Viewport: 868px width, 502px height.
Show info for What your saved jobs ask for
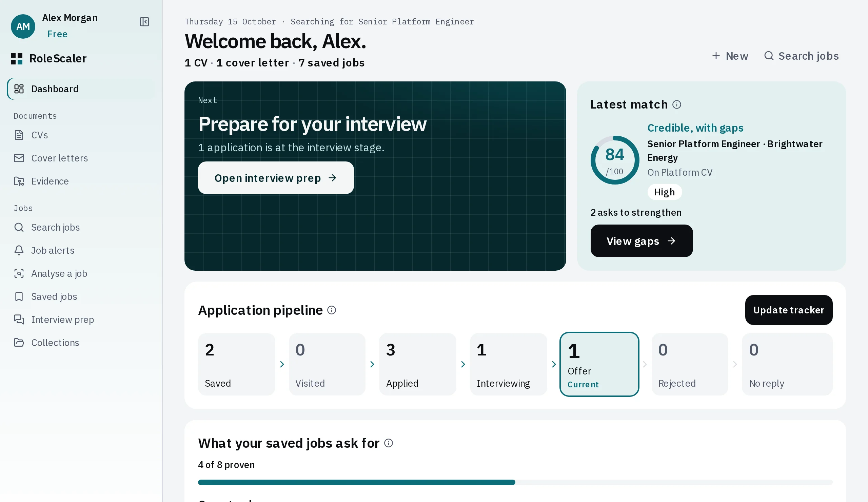pyautogui.click(x=388, y=443)
